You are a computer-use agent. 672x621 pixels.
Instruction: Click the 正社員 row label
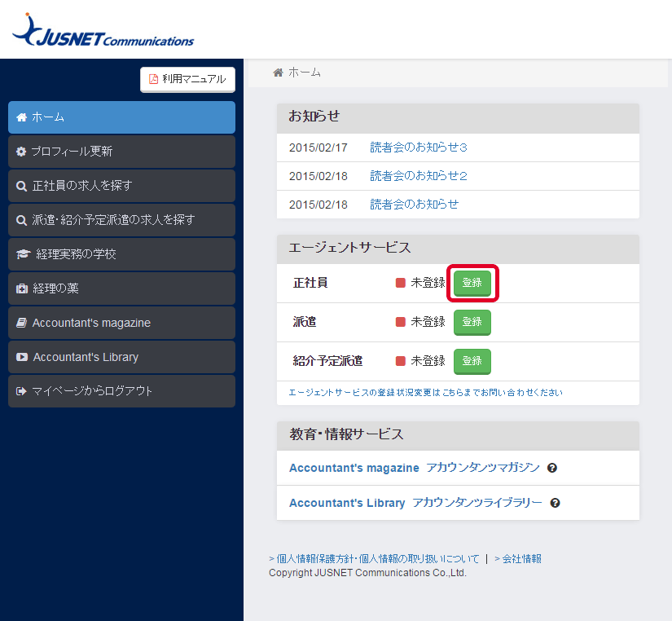click(310, 283)
